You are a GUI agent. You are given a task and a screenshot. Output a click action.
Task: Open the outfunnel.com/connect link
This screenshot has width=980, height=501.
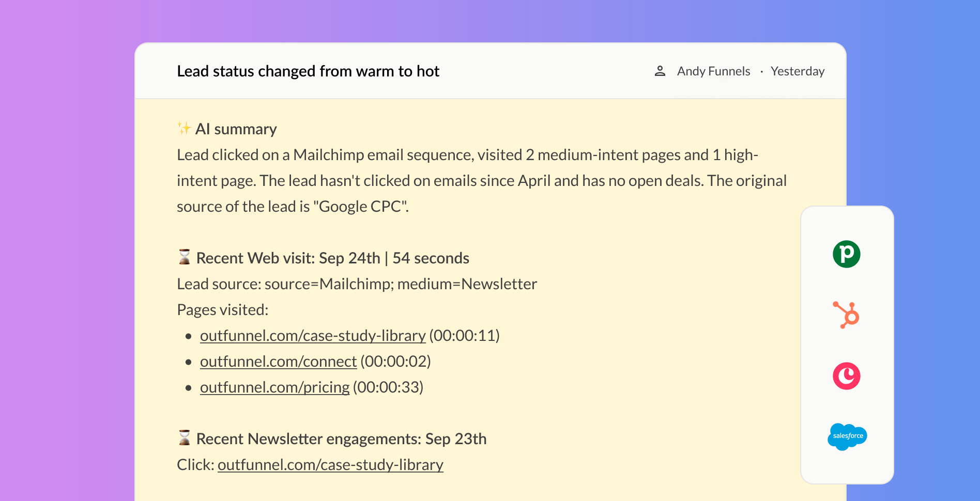point(278,361)
